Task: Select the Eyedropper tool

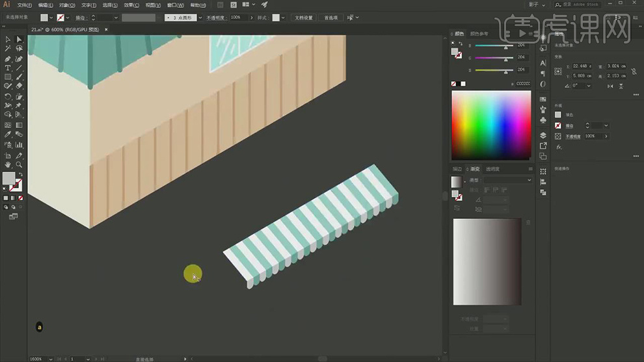Action: 8,135
